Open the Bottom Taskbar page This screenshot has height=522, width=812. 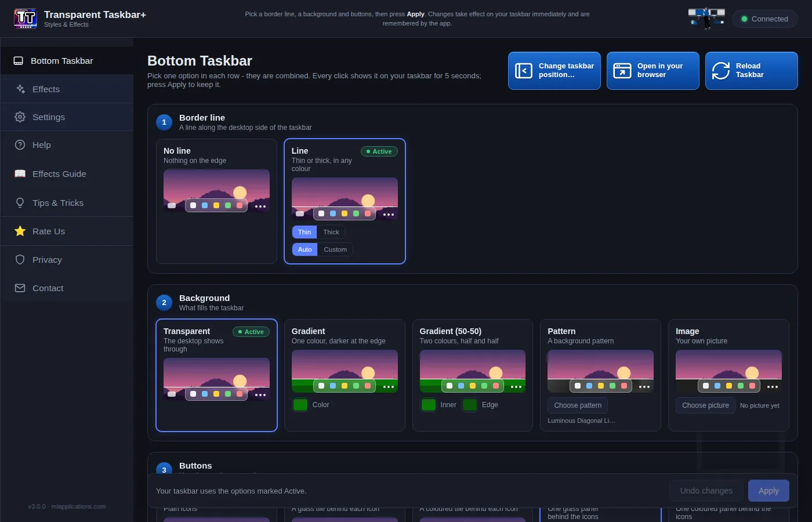[x=67, y=61]
